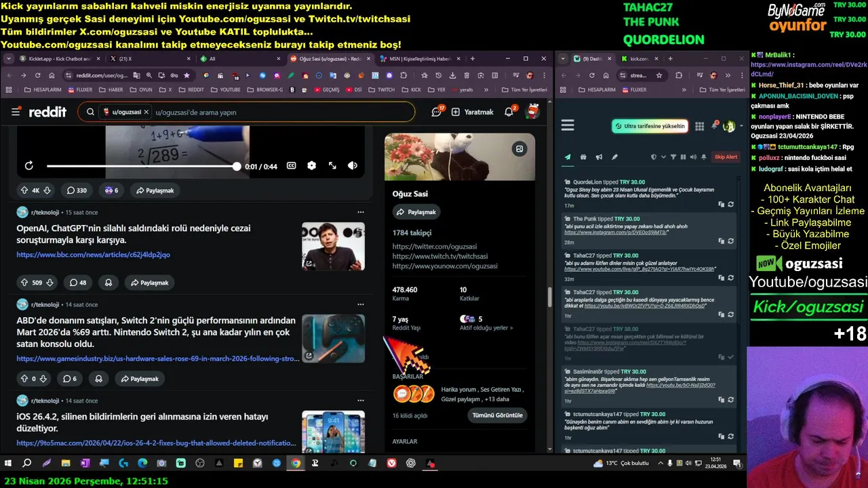Select the megaphone tab in dashboard feed

pos(599,157)
